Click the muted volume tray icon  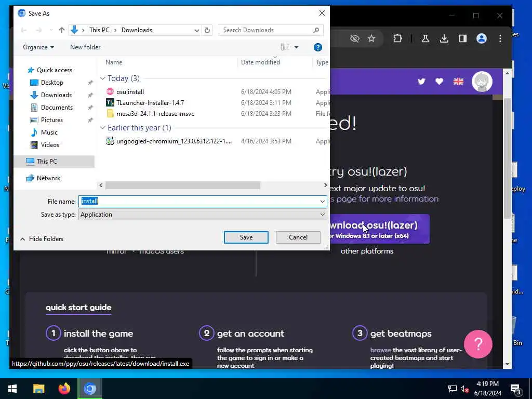click(x=464, y=389)
